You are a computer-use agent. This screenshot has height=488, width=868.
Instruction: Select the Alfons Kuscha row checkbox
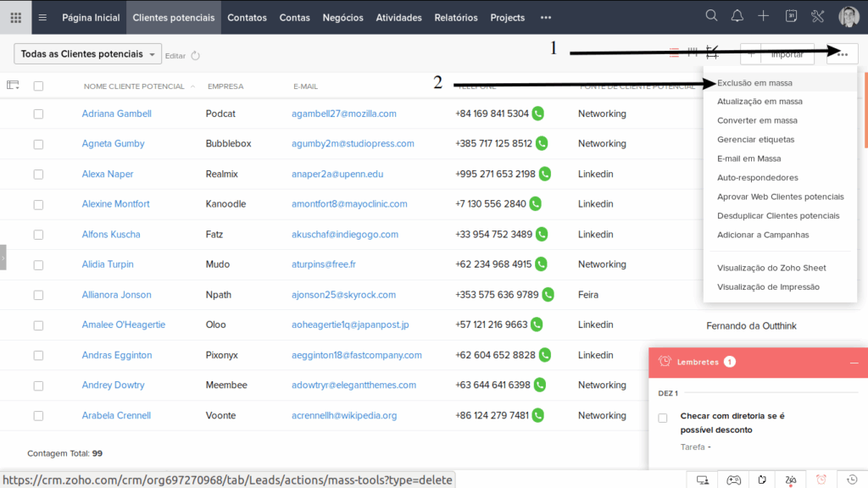[38, 235]
